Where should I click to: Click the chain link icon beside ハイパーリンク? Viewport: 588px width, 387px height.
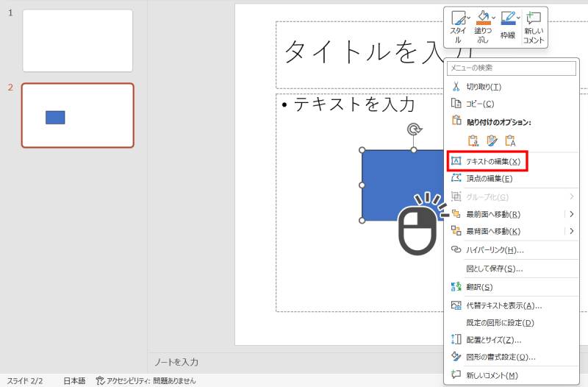point(456,249)
